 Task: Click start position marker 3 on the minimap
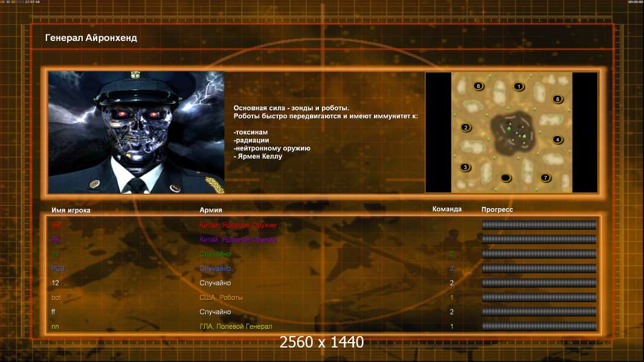pyautogui.click(x=465, y=167)
